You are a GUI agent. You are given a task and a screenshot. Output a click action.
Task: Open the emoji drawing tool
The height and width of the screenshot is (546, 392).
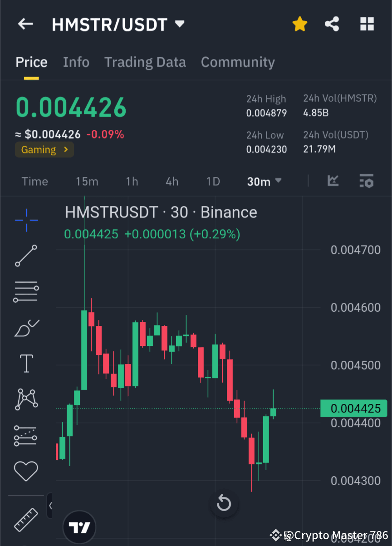click(26, 471)
